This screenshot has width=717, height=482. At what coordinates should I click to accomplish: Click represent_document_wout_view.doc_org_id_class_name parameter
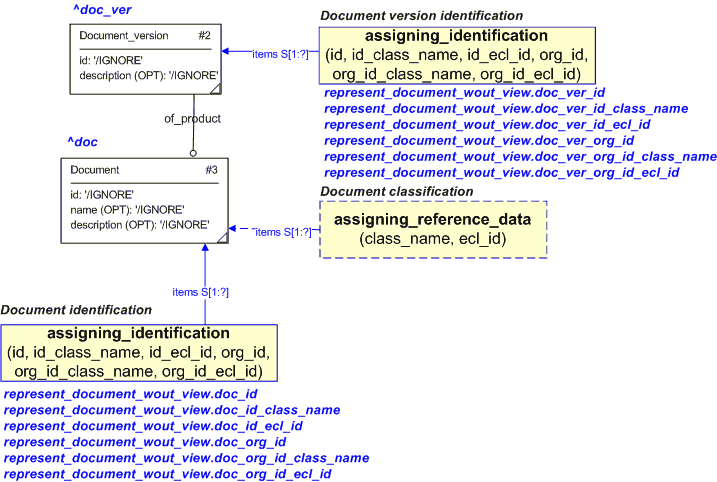tap(187, 458)
